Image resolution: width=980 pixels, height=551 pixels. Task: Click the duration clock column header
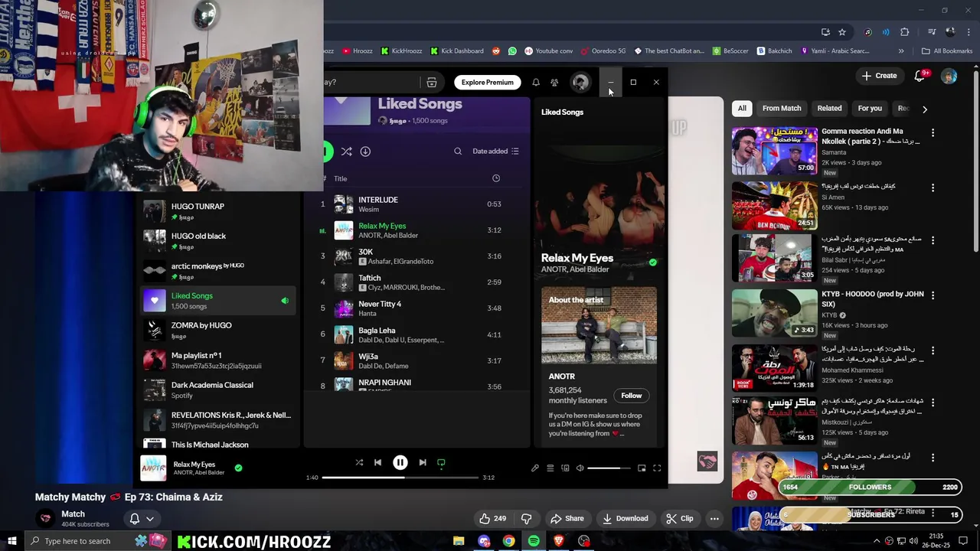[496, 178]
